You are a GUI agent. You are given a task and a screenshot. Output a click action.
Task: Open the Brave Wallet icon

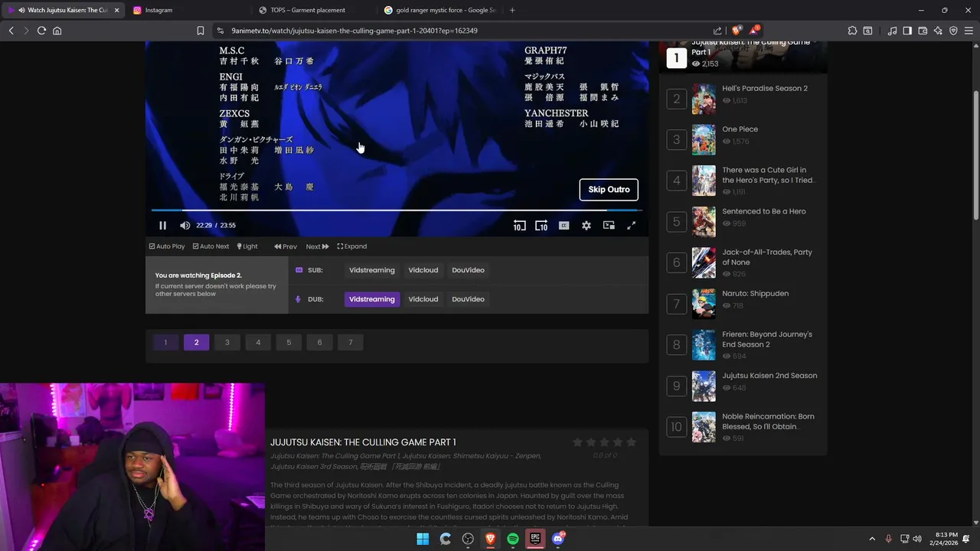click(923, 31)
